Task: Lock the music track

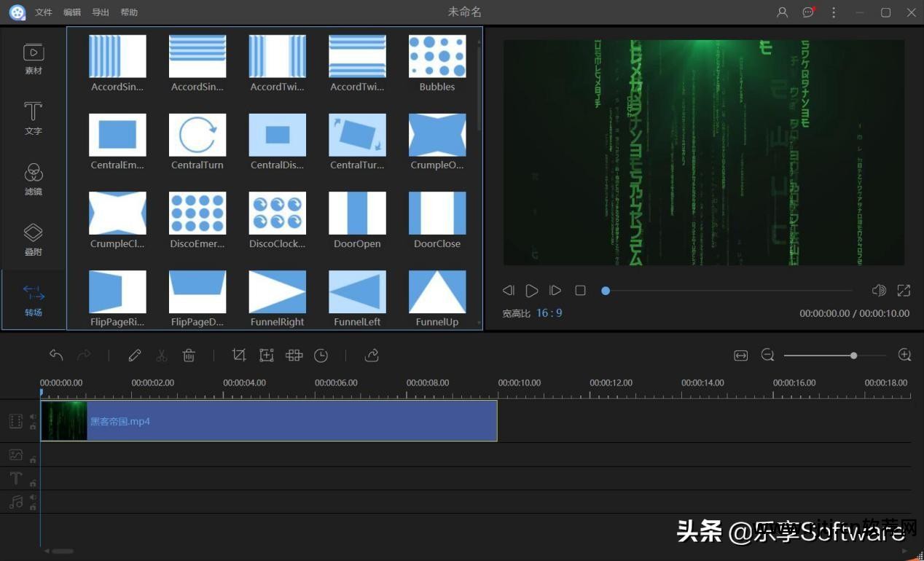Action: click(33, 507)
